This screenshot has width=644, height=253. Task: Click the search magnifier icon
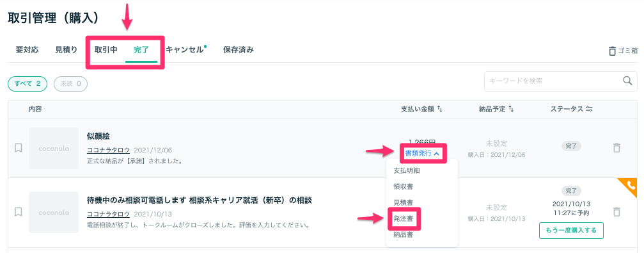click(x=627, y=81)
